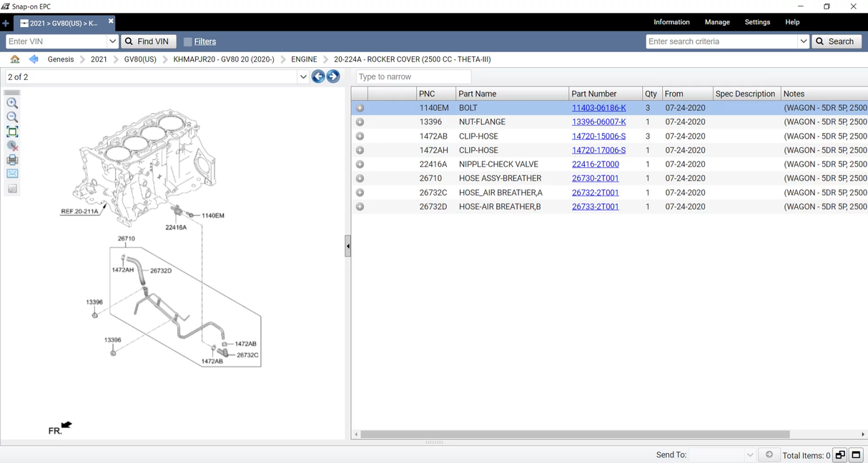Click the zoom out magnifier icon
The height and width of the screenshot is (463, 868).
pos(12,117)
